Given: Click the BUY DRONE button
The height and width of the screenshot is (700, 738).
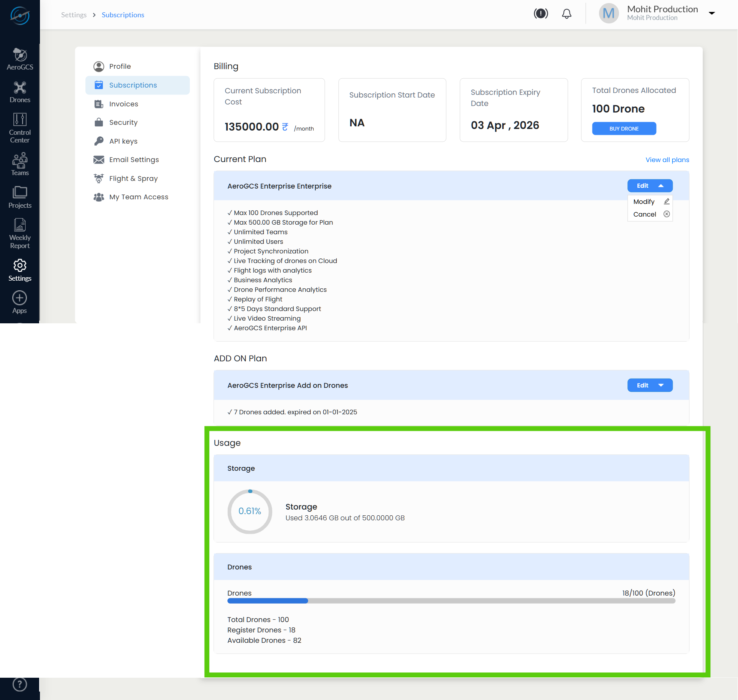Looking at the screenshot, I should coord(624,129).
